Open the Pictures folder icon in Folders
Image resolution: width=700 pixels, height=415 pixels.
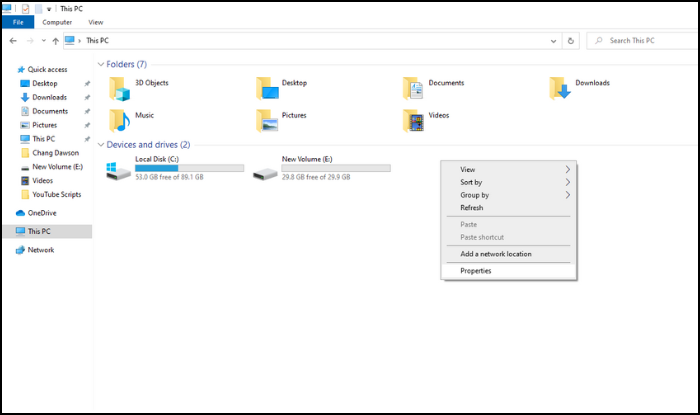pos(267,120)
